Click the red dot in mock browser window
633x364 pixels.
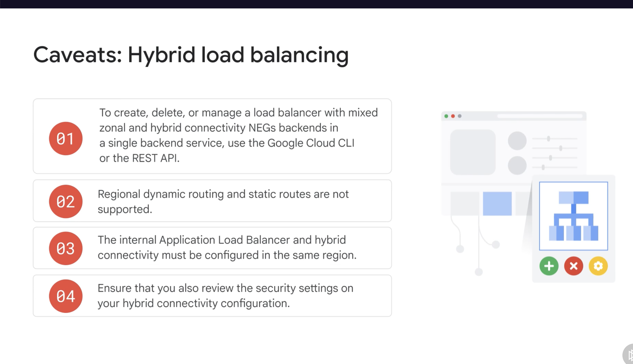pos(453,116)
